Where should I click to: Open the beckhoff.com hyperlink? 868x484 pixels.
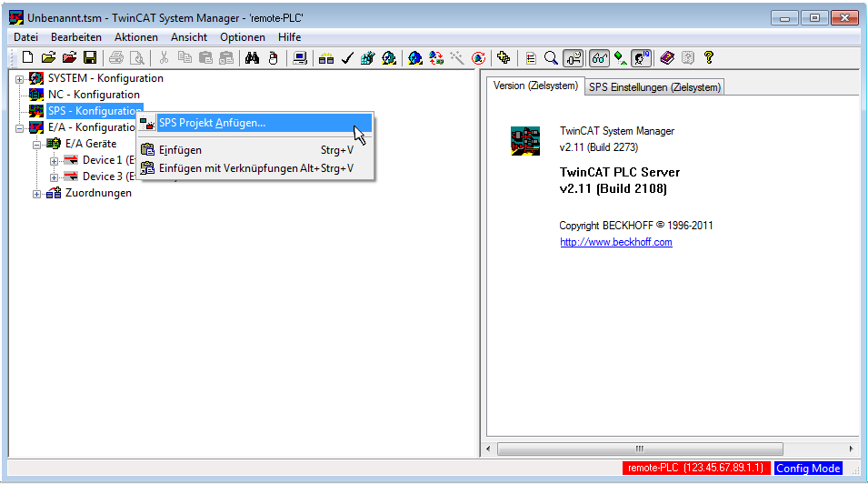pyautogui.click(x=615, y=242)
